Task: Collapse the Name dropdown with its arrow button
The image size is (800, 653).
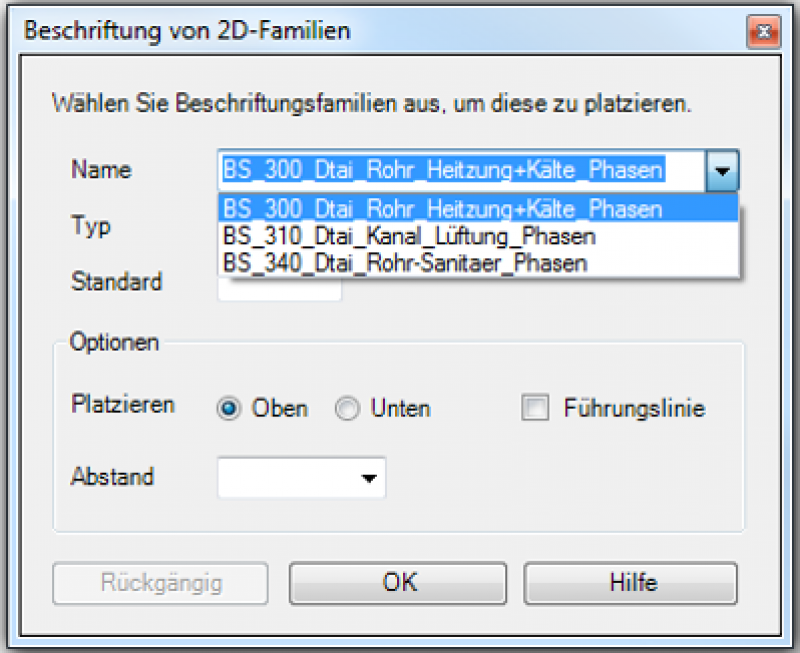Action: 722,171
